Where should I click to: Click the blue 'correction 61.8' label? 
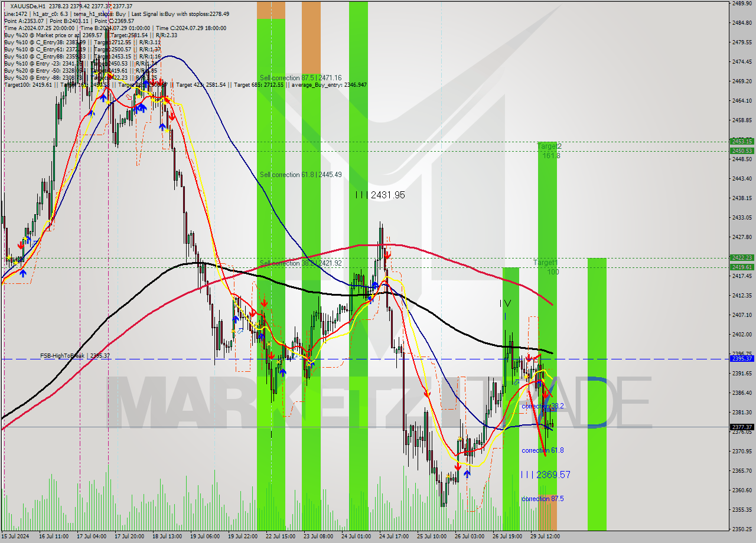point(543,450)
